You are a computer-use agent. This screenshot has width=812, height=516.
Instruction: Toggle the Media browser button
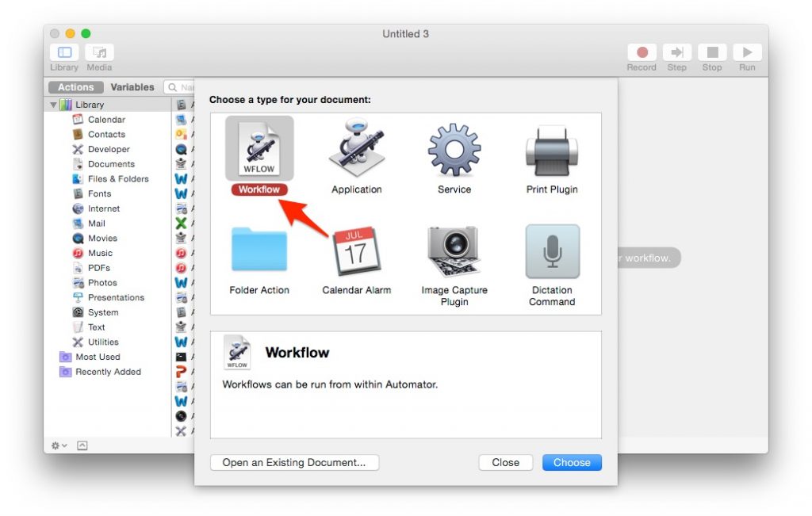99,52
